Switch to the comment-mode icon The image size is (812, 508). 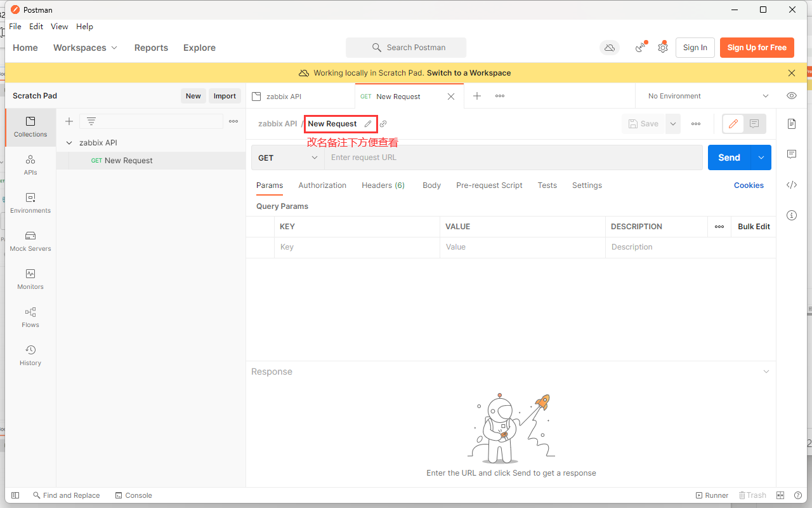[754, 124]
